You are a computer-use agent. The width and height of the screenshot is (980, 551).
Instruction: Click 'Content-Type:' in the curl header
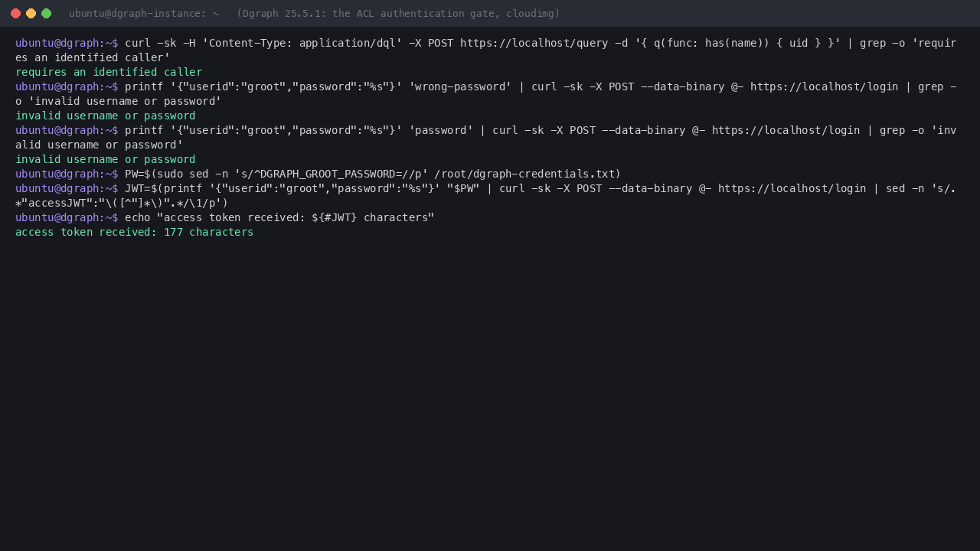pos(250,43)
